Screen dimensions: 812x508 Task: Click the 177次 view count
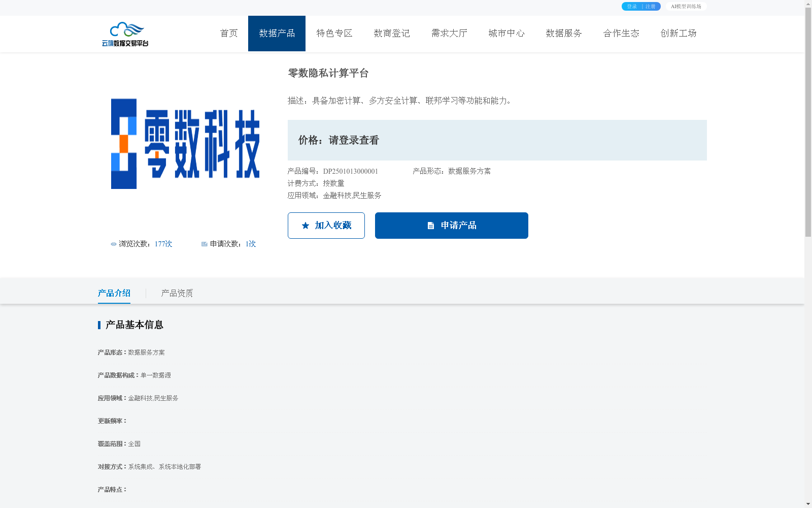163,244
